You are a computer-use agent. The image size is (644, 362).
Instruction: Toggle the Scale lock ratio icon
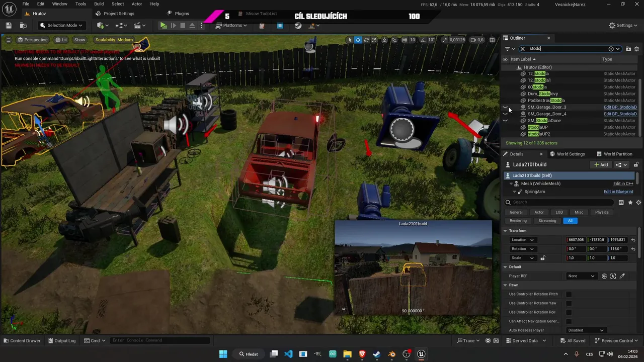tap(542, 258)
